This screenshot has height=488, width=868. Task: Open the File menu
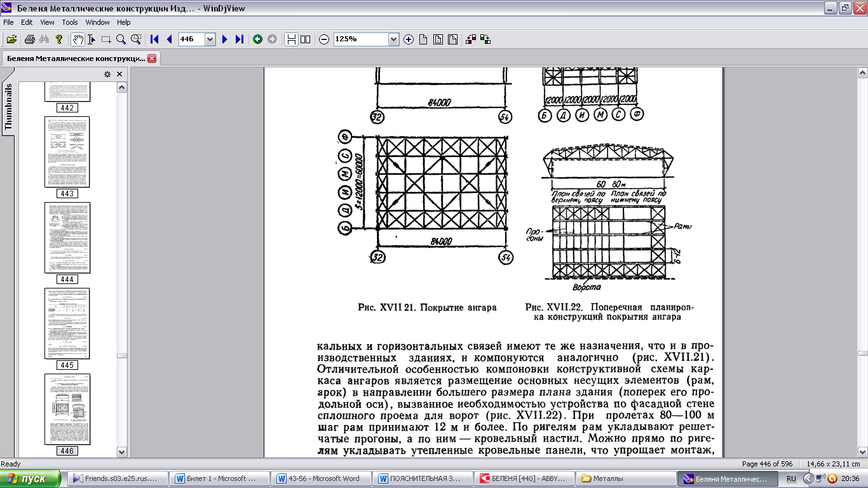(9, 22)
